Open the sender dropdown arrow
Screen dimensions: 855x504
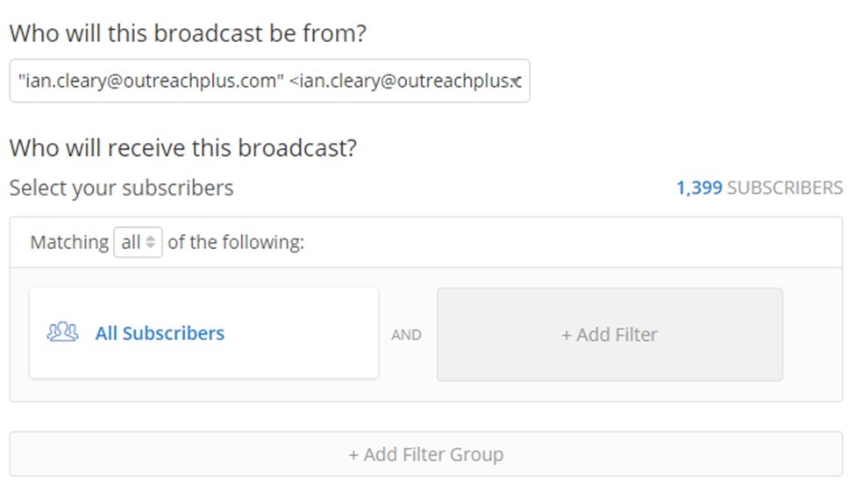[x=517, y=82]
